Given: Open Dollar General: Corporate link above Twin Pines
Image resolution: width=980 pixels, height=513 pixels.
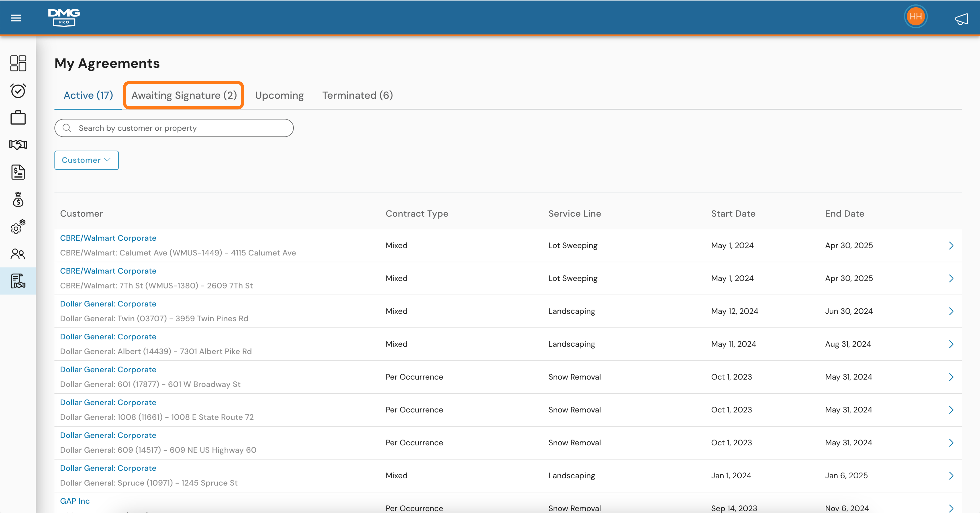Looking at the screenshot, I should pyautogui.click(x=108, y=304).
